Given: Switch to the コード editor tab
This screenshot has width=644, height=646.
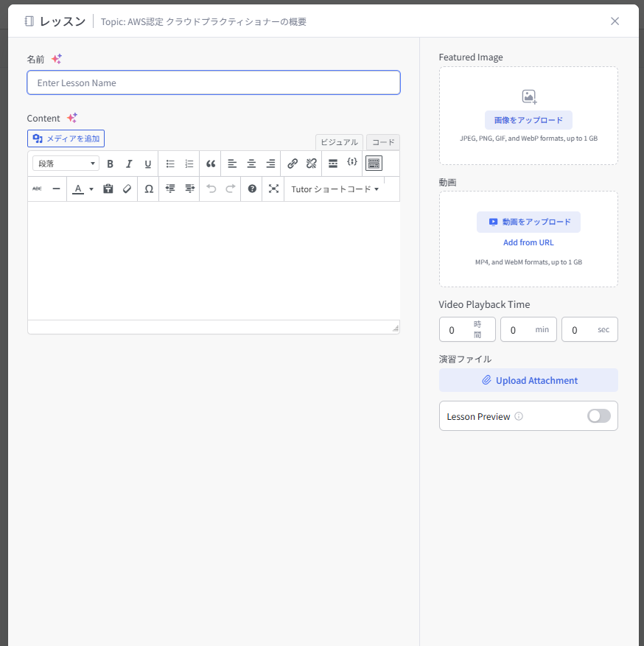Looking at the screenshot, I should coord(383,142).
